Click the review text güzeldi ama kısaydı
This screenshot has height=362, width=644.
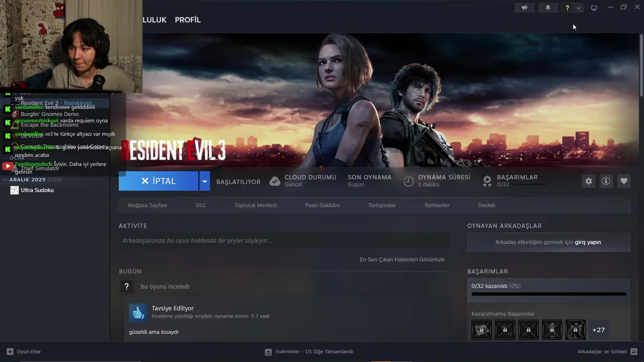click(154, 332)
